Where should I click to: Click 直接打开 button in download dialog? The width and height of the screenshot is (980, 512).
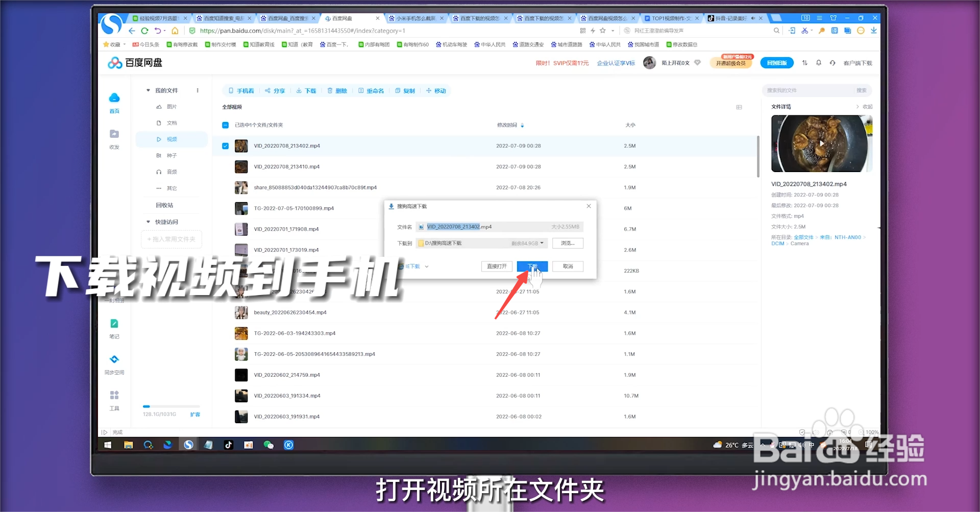click(497, 266)
